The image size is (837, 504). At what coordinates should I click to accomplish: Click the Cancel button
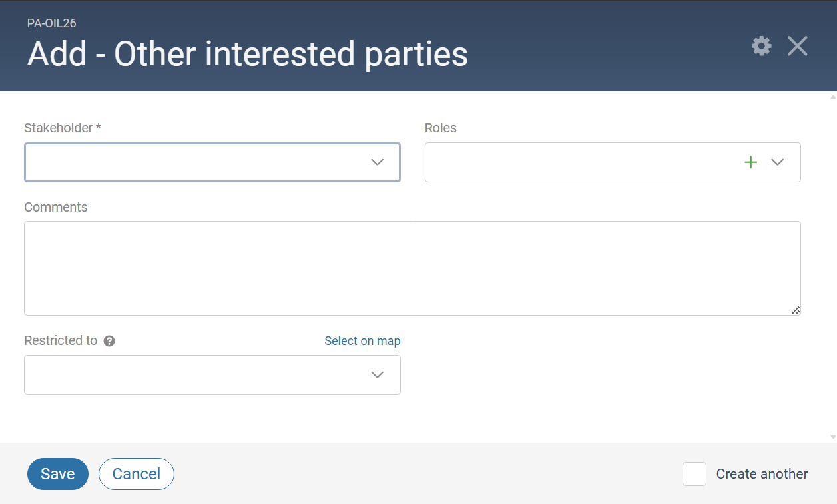[137, 474]
